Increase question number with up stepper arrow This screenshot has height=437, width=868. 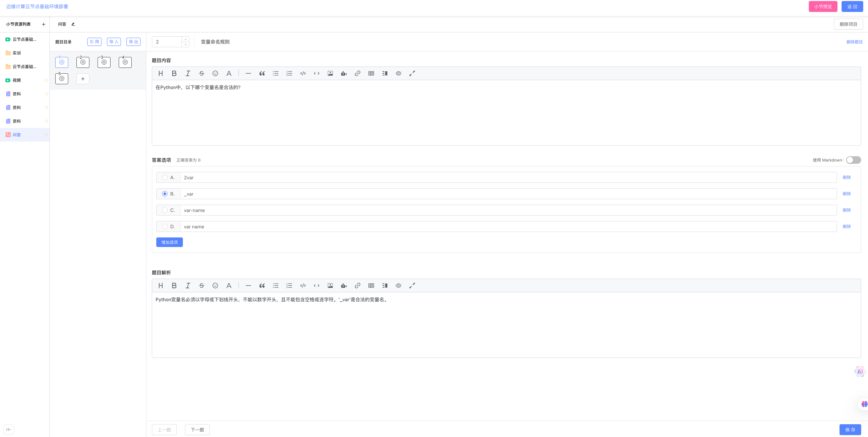click(x=185, y=39)
